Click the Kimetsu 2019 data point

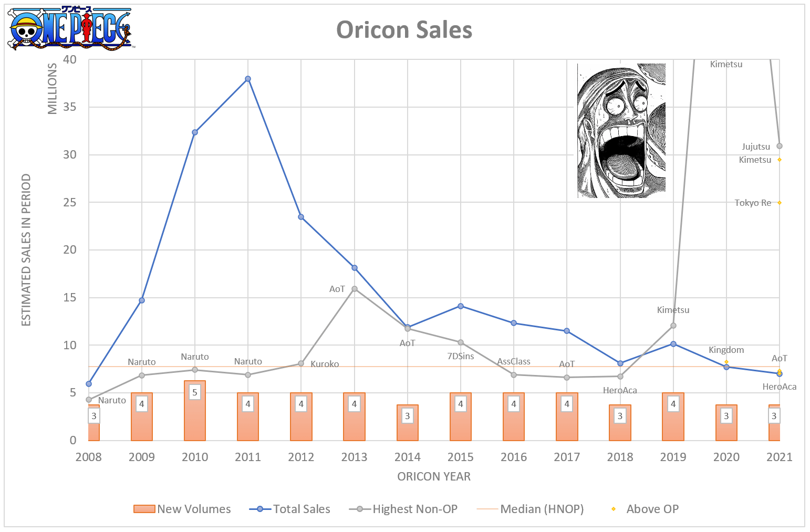point(673,326)
